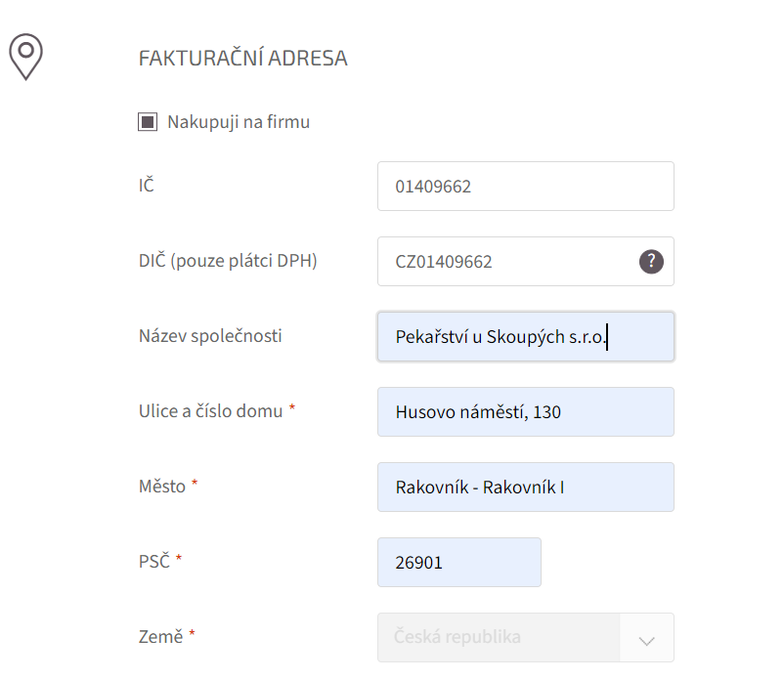The height and width of the screenshot is (679, 784).
Task: Click the Fakturační adresa heading
Action: click(x=242, y=58)
